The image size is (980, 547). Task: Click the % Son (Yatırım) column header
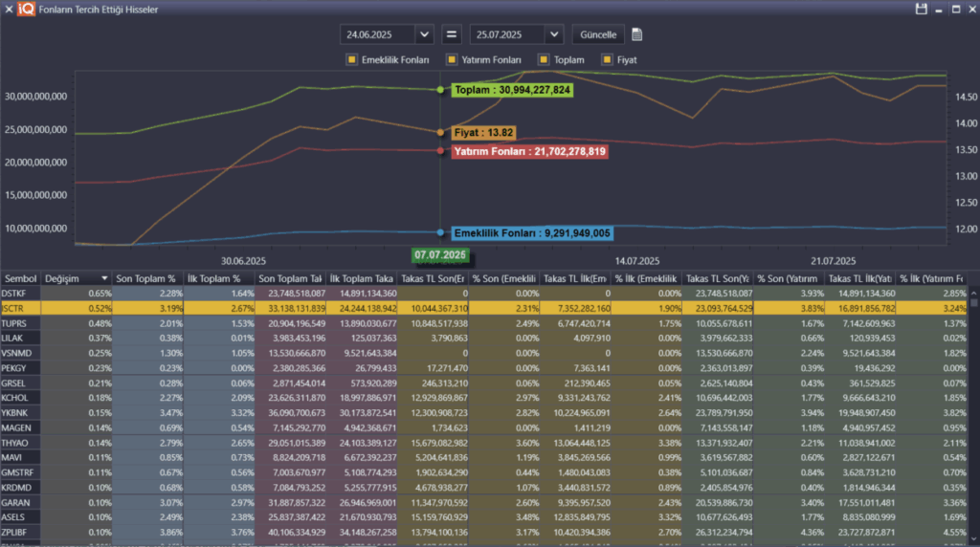click(x=789, y=278)
